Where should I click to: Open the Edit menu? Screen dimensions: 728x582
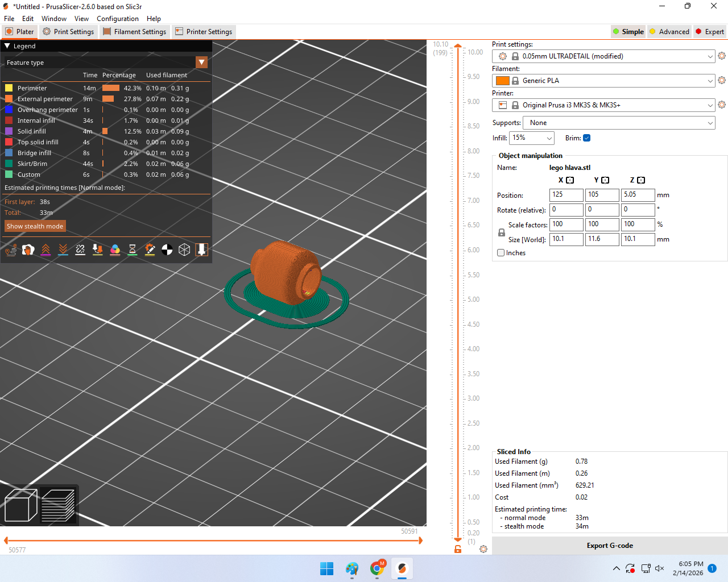point(28,19)
